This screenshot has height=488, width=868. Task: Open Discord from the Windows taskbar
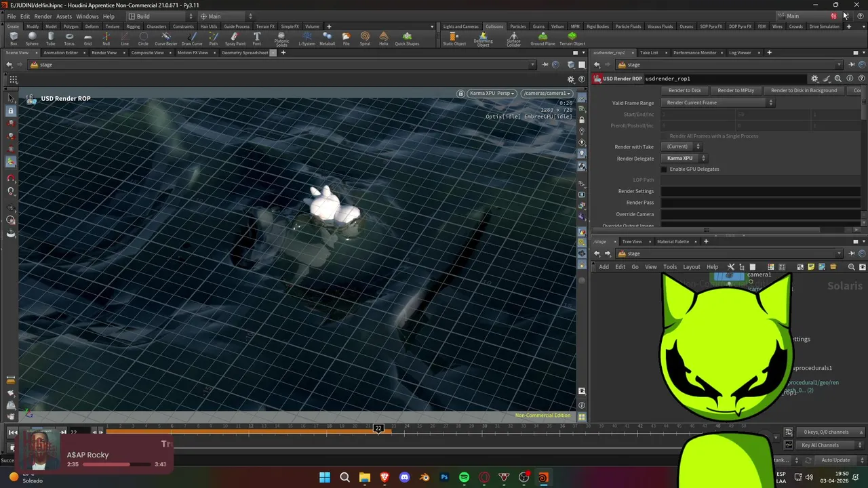point(405,477)
